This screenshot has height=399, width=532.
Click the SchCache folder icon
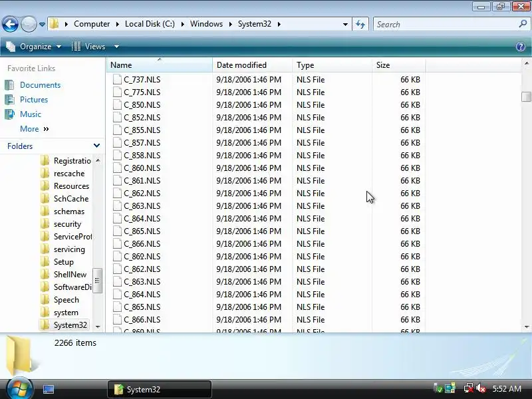(45, 198)
